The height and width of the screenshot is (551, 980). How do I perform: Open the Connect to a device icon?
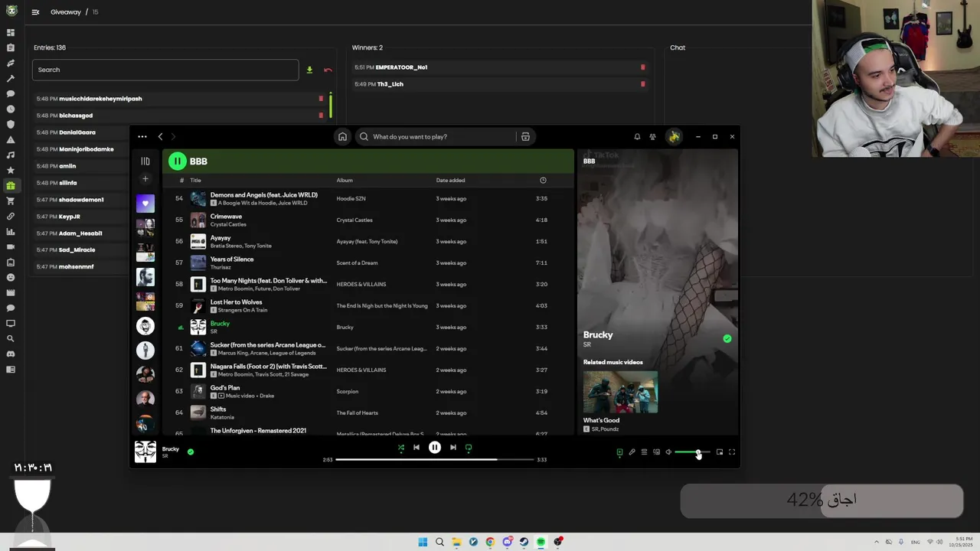656,452
